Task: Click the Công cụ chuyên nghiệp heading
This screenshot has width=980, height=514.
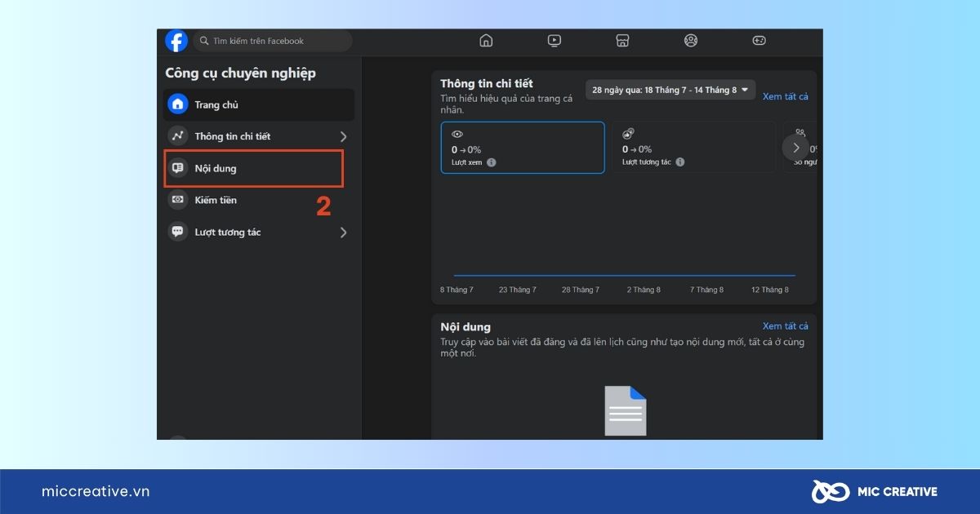Action: (240, 73)
